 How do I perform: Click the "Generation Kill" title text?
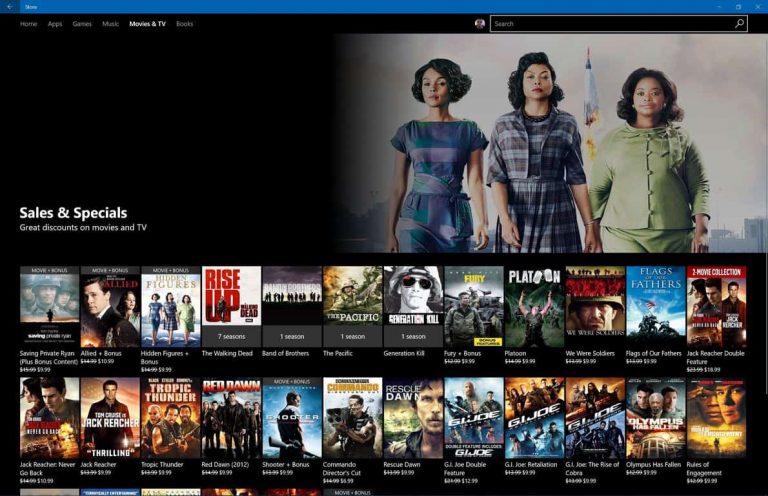point(404,353)
